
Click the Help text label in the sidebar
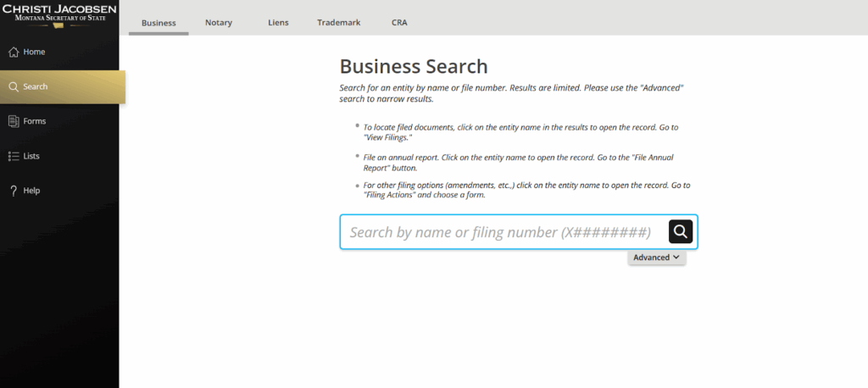coord(31,191)
